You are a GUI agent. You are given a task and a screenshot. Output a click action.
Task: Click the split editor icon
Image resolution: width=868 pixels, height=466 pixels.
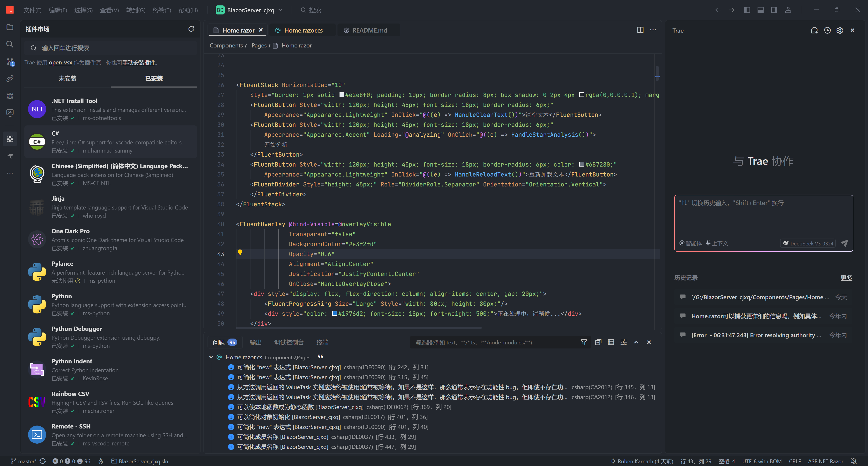click(640, 30)
